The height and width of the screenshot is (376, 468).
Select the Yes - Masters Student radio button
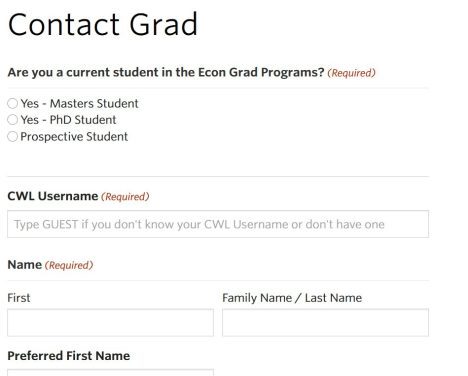tap(13, 103)
